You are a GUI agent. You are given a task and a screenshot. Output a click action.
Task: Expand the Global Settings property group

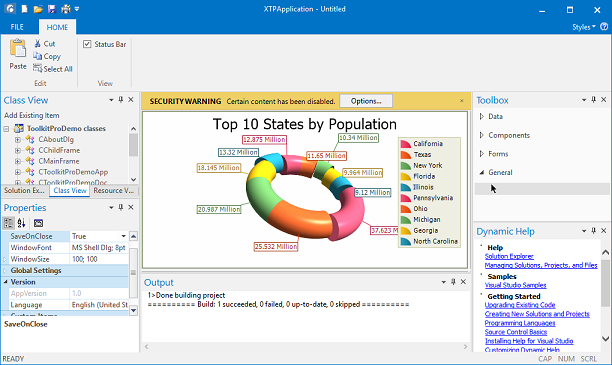click(5, 271)
